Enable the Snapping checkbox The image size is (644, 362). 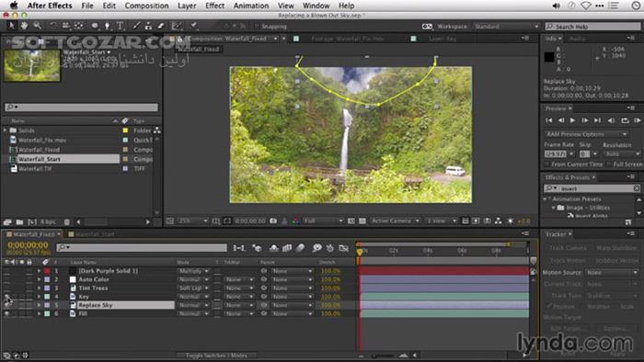click(x=256, y=27)
